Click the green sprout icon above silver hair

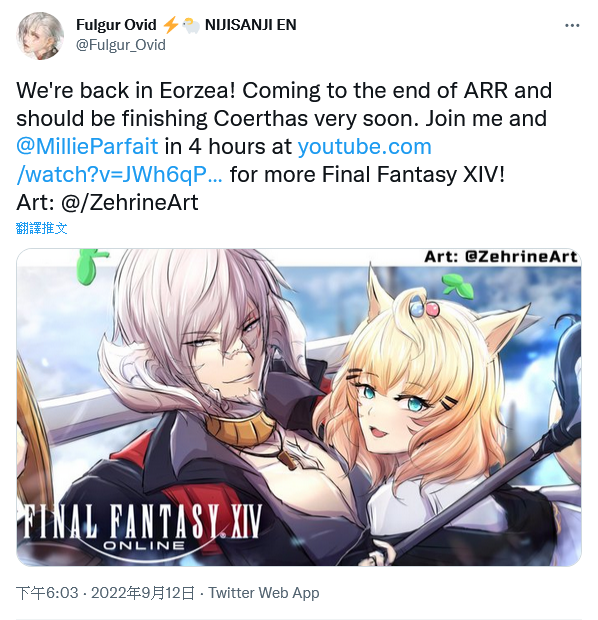coord(90,266)
